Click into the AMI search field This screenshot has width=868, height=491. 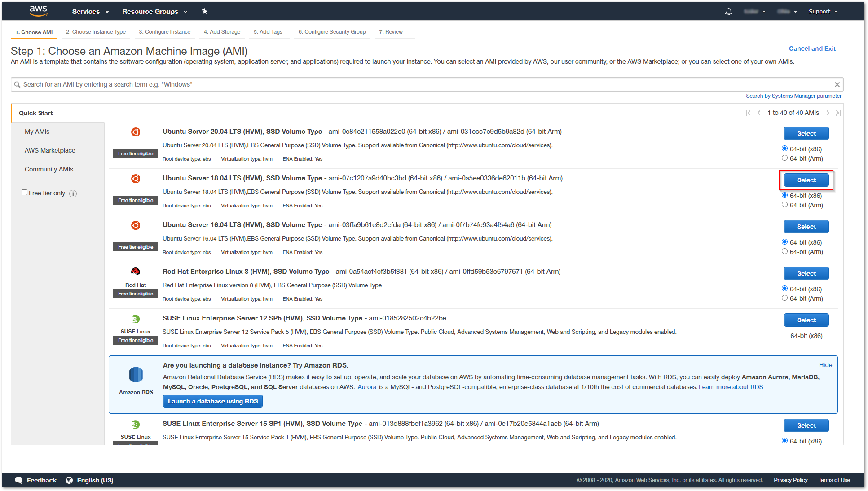(x=427, y=84)
